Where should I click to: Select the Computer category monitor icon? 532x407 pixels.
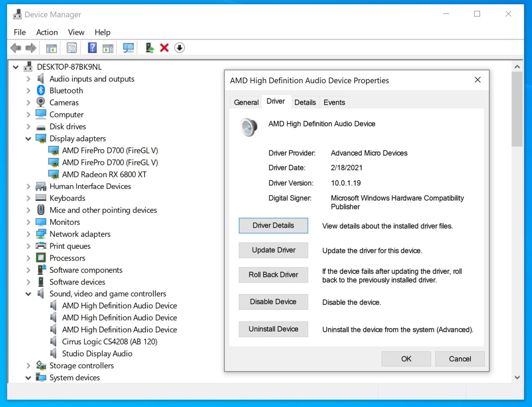[x=41, y=114]
